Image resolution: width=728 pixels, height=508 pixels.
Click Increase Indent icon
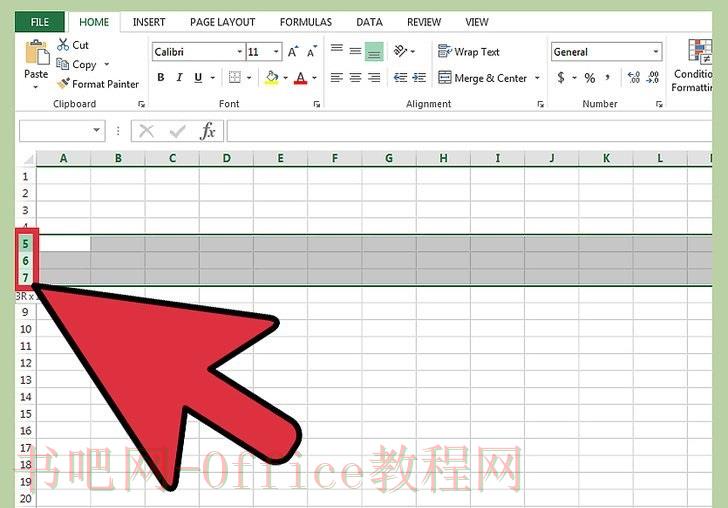(x=419, y=78)
